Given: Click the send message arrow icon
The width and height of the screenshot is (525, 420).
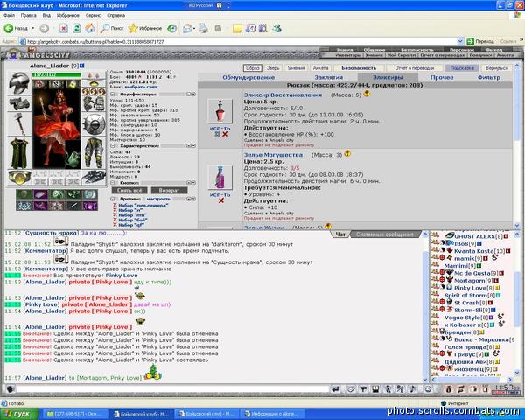Looking at the screenshot, I should (x=335, y=389).
